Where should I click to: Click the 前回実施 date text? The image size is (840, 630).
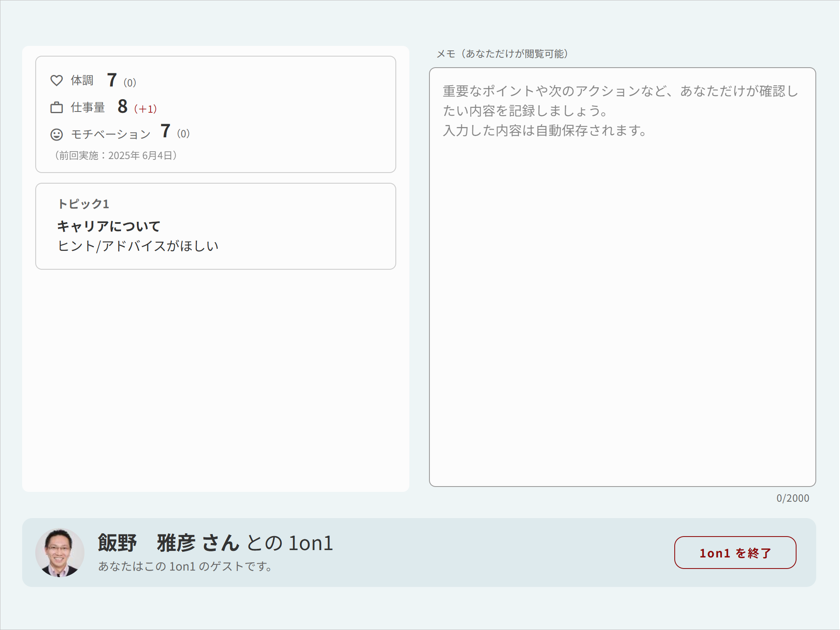coord(116,156)
